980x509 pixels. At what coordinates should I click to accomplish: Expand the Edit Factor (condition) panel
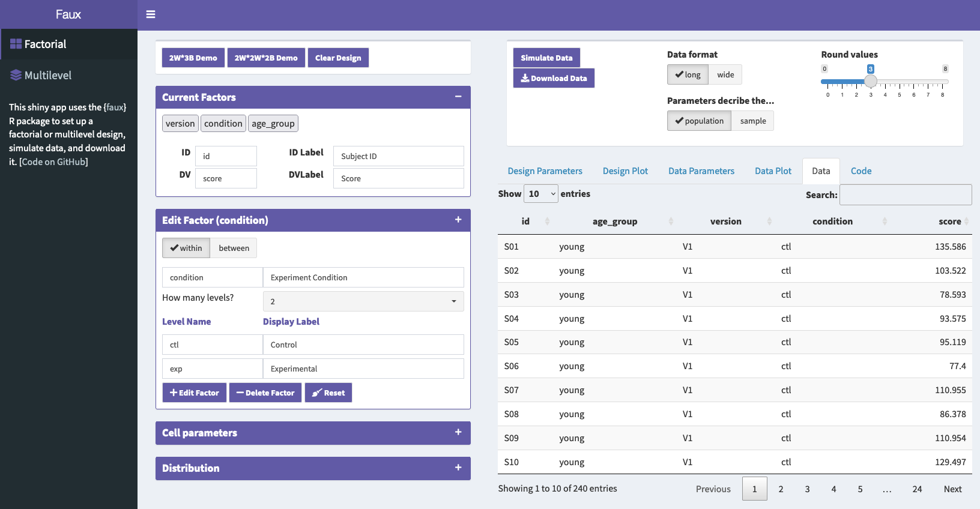[x=458, y=220]
